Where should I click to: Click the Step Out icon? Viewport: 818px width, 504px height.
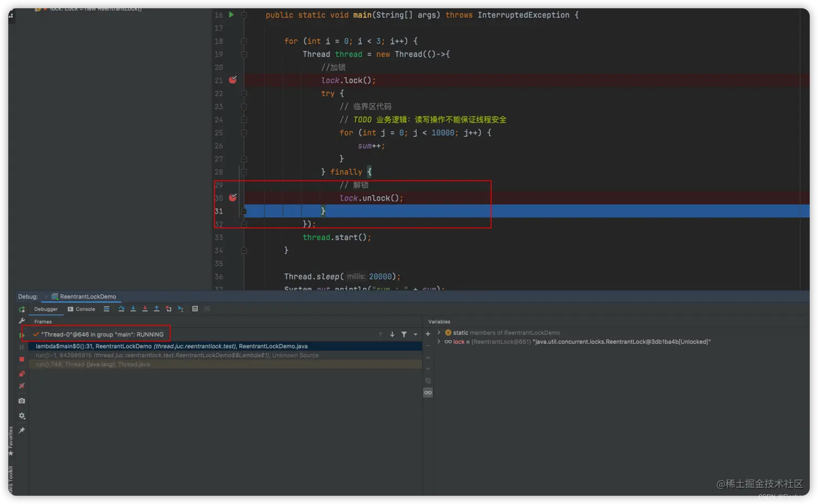[157, 309]
